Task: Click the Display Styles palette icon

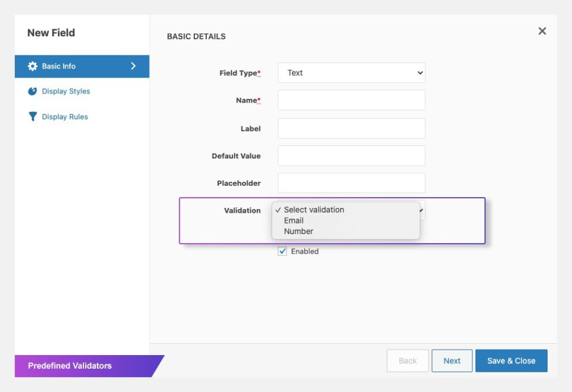Action: click(x=33, y=91)
